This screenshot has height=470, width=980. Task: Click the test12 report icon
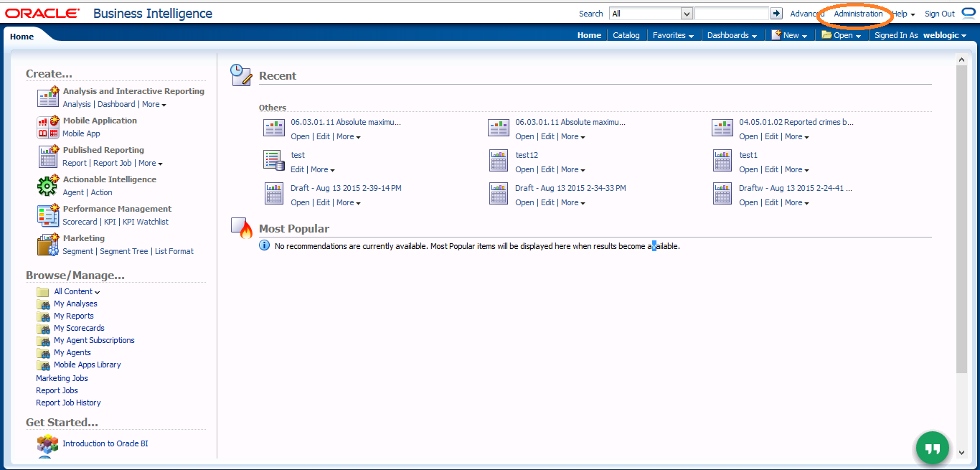pos(499,161)
